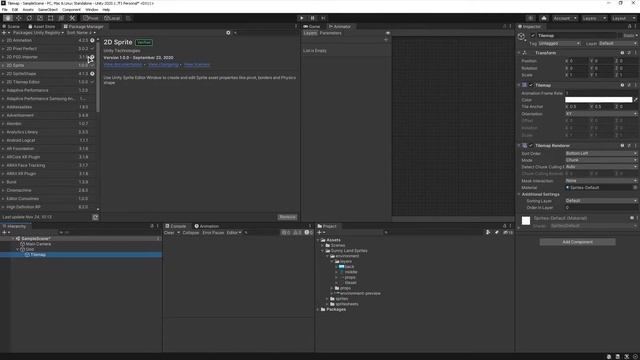Open the Sort: Name dropdown
The image size is (640, 360).
[x=81, y=33]
